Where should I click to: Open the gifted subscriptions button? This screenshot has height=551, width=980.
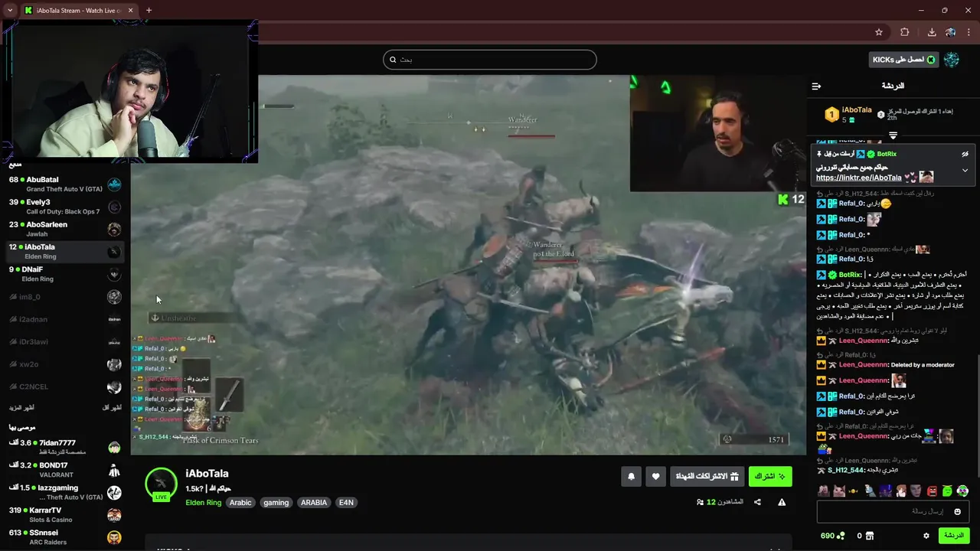(707, 477)
